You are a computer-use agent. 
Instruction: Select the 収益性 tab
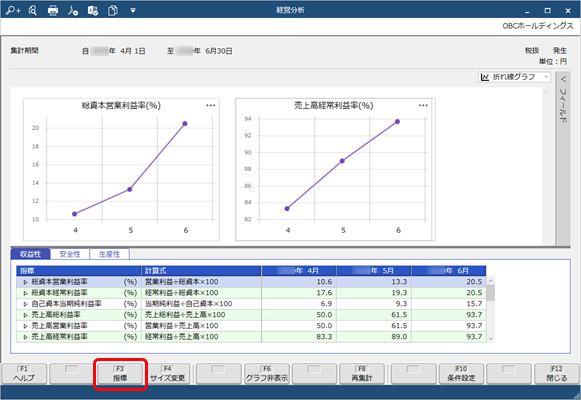pos(30,254)
